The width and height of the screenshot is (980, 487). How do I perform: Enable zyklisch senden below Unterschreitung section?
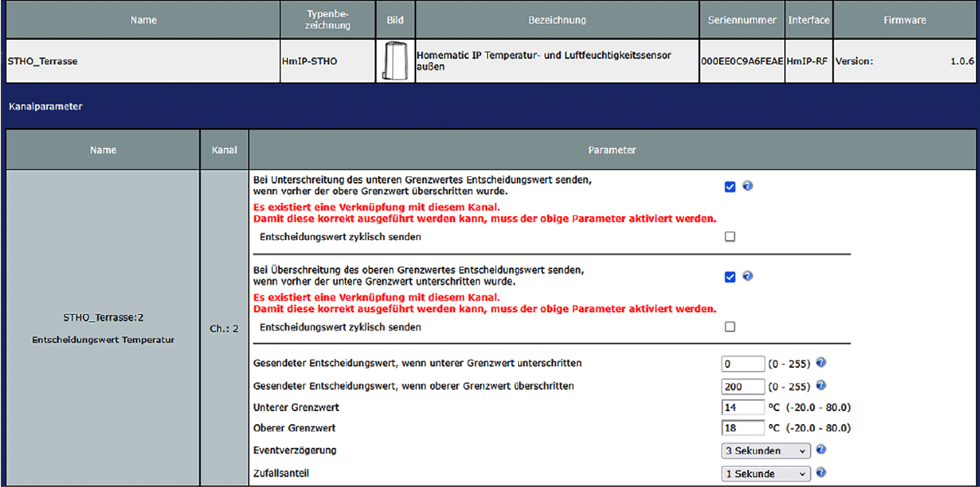730,237
